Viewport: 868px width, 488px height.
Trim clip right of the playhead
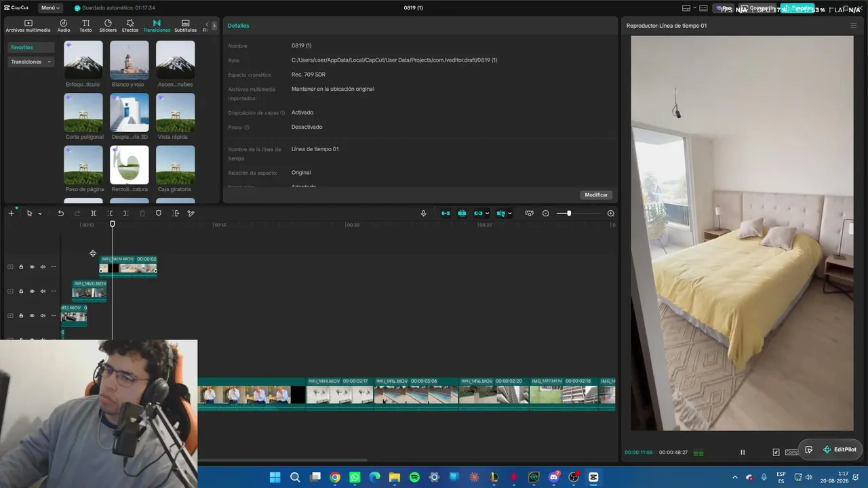click(125, 213)
